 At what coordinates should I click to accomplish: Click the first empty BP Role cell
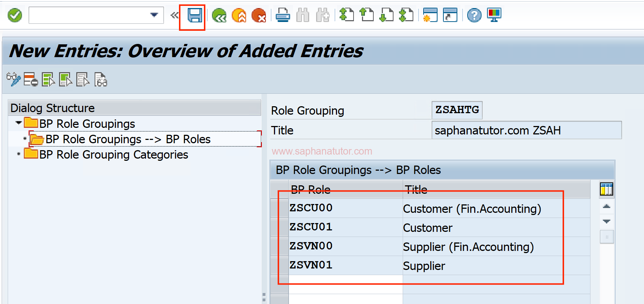345,285
